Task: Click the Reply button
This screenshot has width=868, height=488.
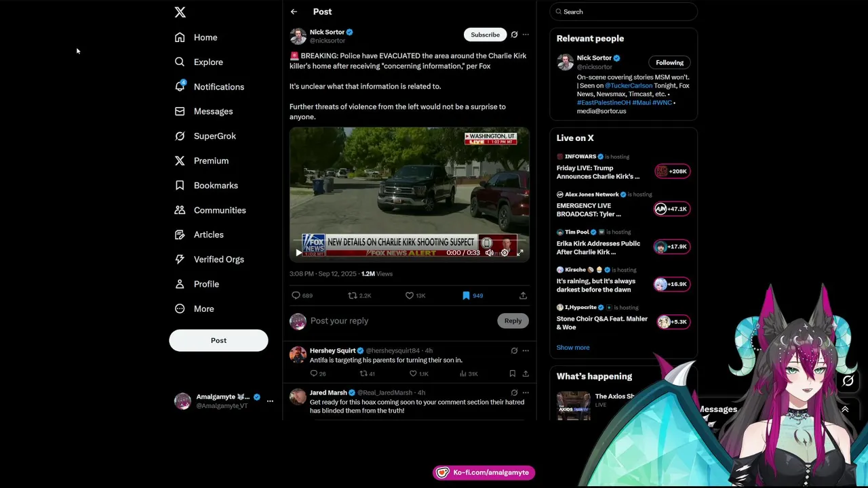Action: [513, 321]
